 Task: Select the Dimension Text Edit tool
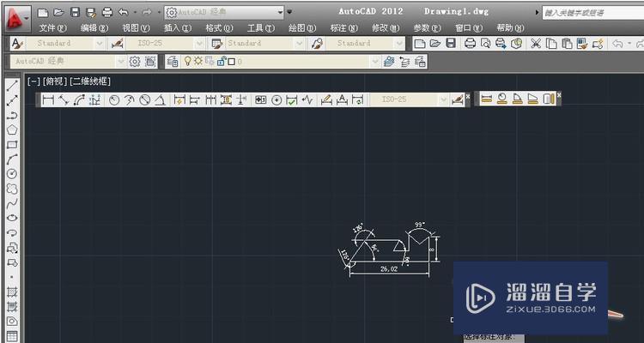[342, 99]
